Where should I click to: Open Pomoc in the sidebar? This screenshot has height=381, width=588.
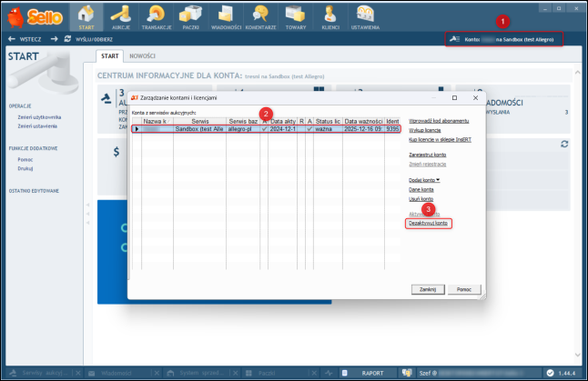click(x=25, y=160)
